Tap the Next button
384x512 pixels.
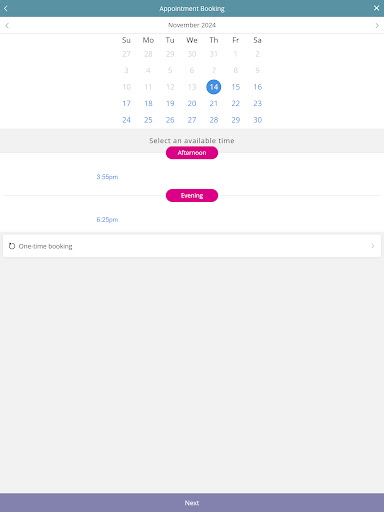click(x=192, y=503)
